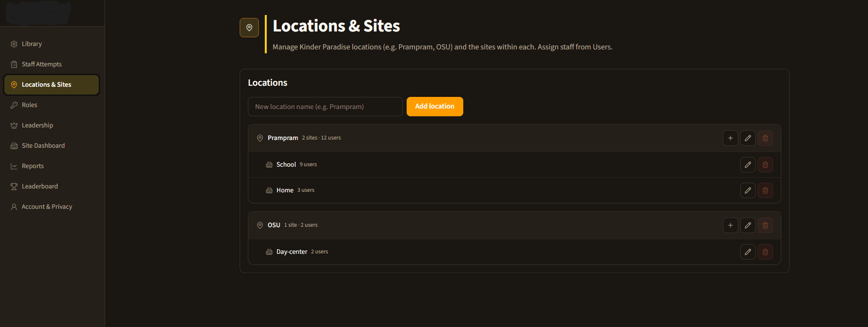868x327 pixels.
Task: Select the OSU location name
Action: pos(274,225)
